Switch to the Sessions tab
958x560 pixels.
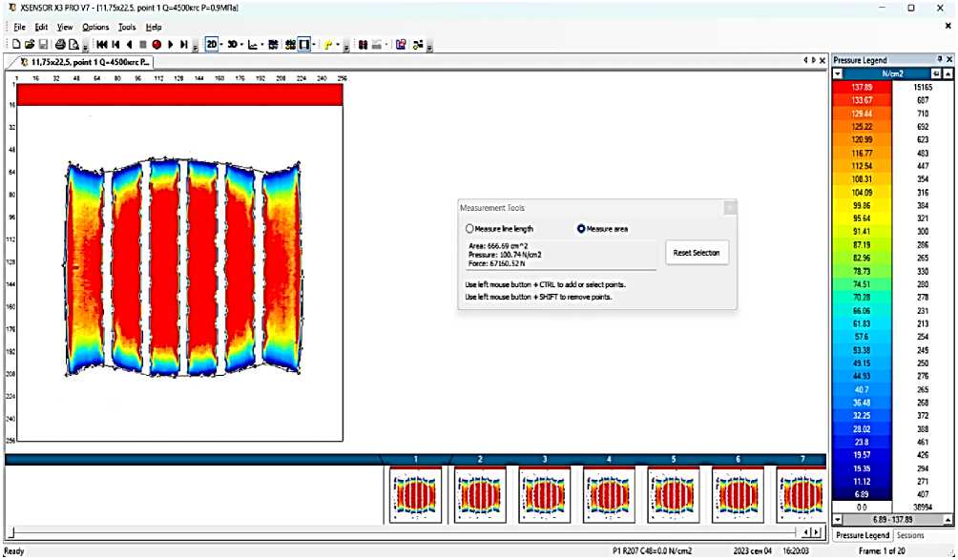tap(911, 536)
